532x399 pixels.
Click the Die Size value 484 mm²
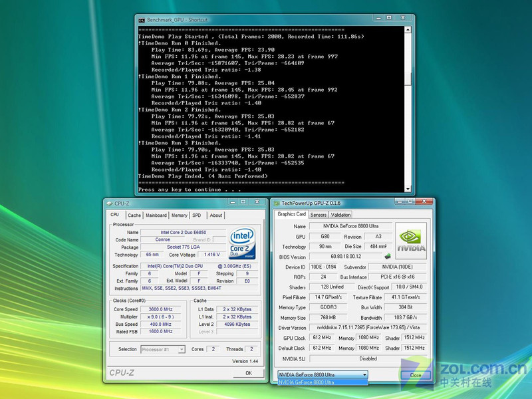378,246
